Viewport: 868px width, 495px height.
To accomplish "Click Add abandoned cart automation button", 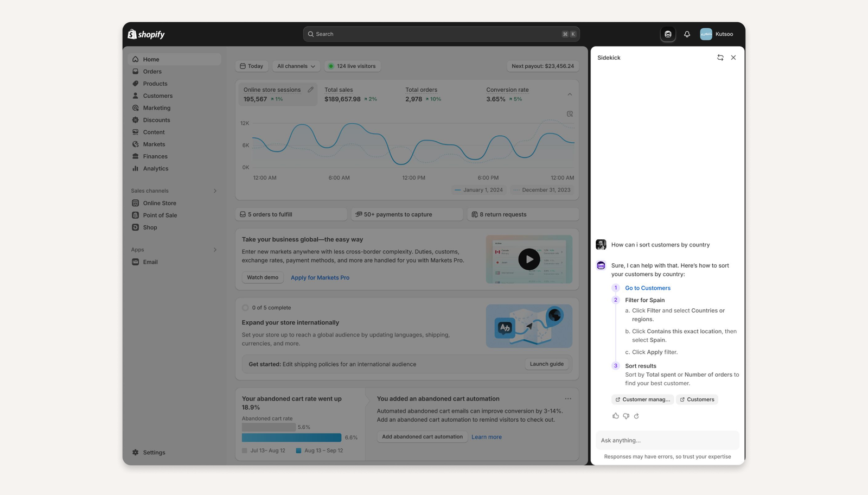I will click(x=422, y=437).
